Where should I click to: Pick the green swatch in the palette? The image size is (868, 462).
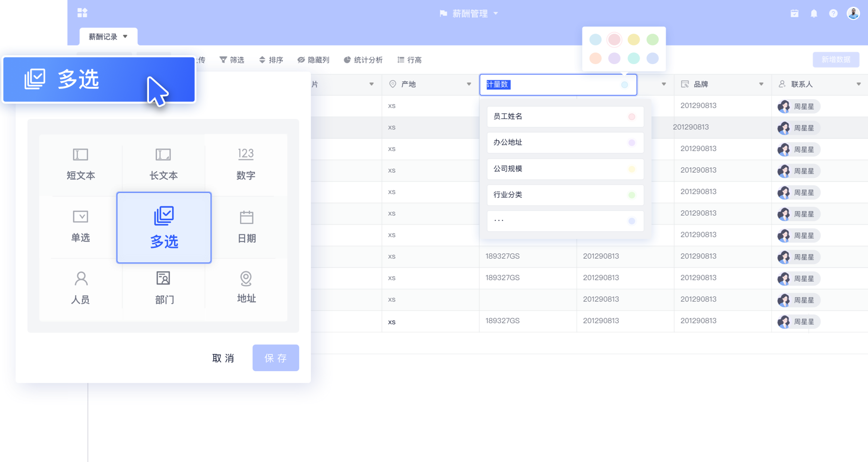(652, 39)
